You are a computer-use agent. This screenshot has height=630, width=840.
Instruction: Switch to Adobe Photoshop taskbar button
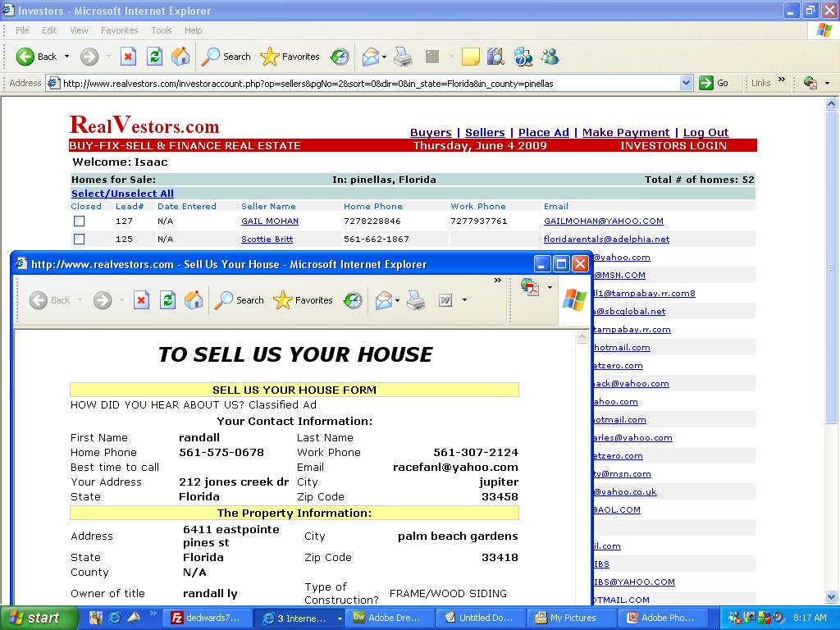tap(663, 619)
